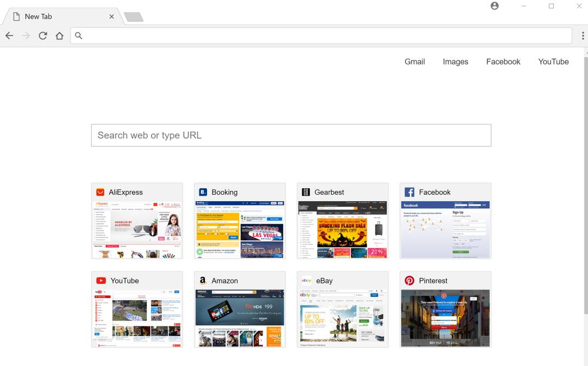Open the Amazon page thumbnail
This screenshot has height=366, width=588.
pyautogui.click(x=240, y=318)
